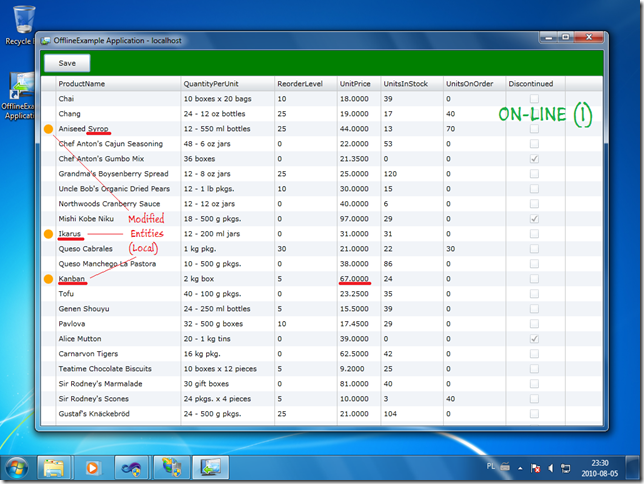Image resolution: width=644 pixels, height=484 pixels.
Task: Click the Kanban product name cell
Action: [118, 279]
